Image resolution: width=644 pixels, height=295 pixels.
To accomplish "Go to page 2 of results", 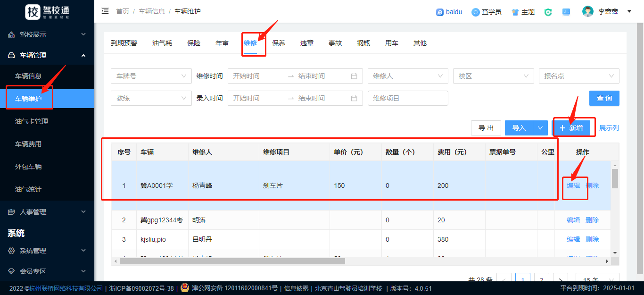I will 541,279.
